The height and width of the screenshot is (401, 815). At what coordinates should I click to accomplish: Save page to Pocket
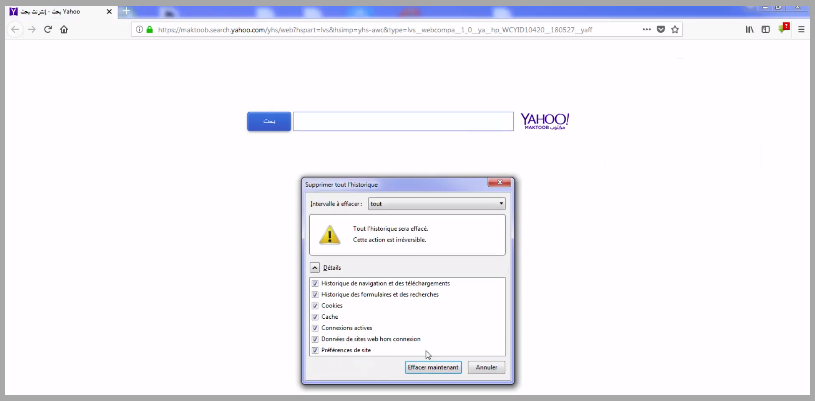tap(661, 30)
